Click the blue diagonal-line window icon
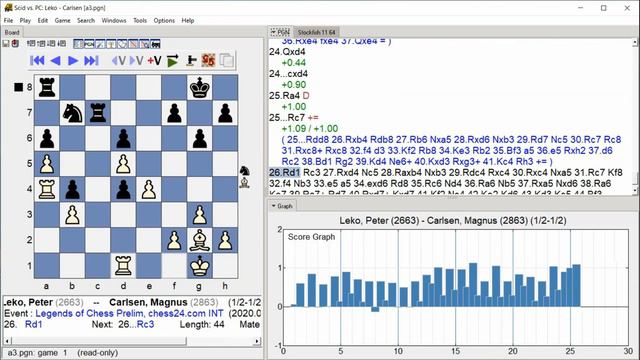This screenshot has width=640, height=360. coord(133,44)
